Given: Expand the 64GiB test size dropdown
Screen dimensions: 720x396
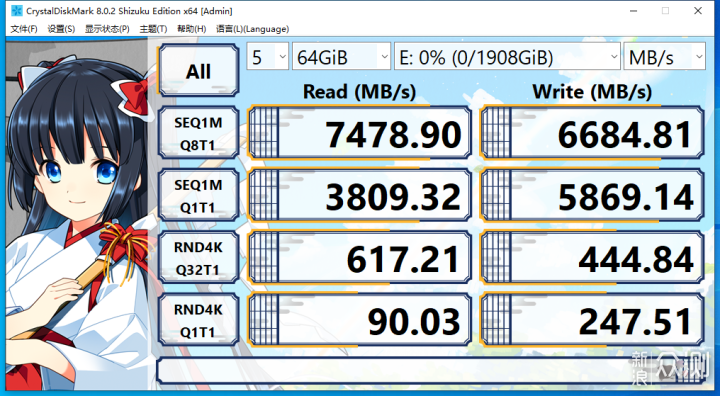Looking at the screenshot, I should (341, 57).
